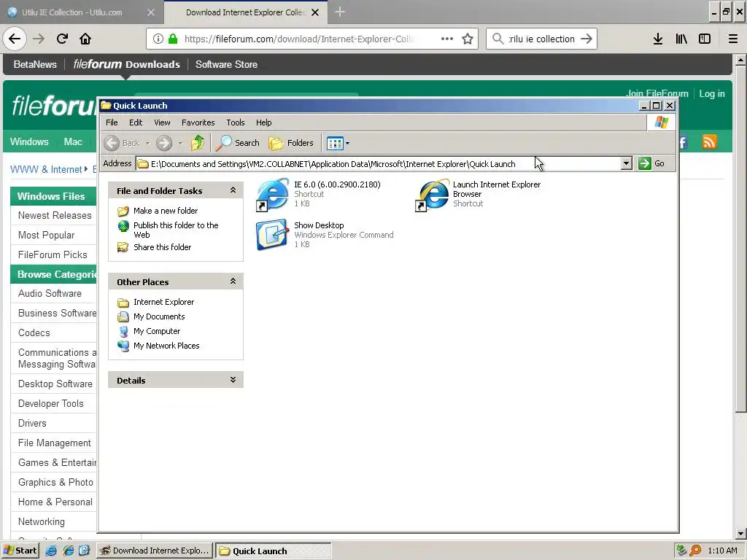
Task: Open Newest Releases in FileForum sidebar
Action: tap(55, 215)
